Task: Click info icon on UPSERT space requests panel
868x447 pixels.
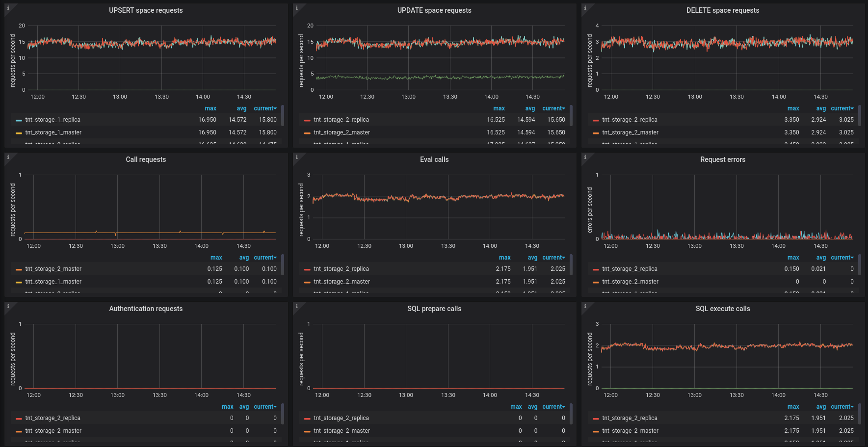Action: [x=8, y=8]
